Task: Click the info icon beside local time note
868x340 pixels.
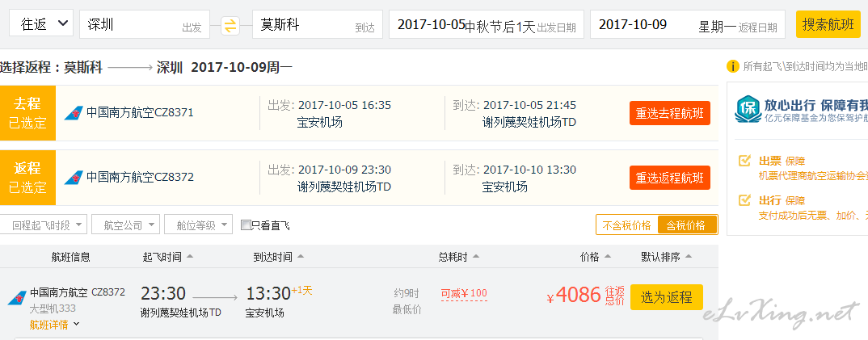Action: 732,67
